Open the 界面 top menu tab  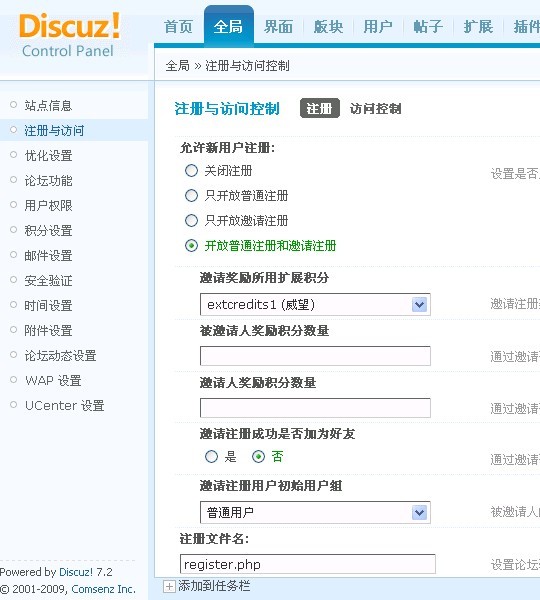point(278,27)
